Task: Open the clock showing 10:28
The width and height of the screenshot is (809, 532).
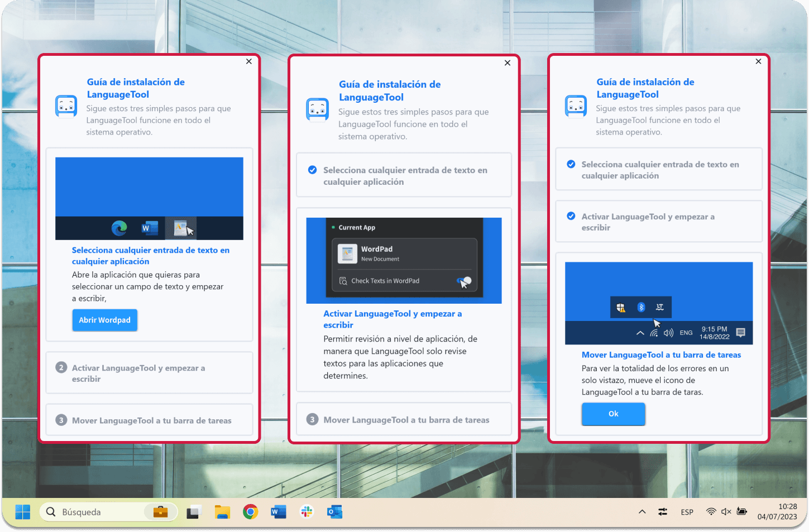Action: (777, 512)
